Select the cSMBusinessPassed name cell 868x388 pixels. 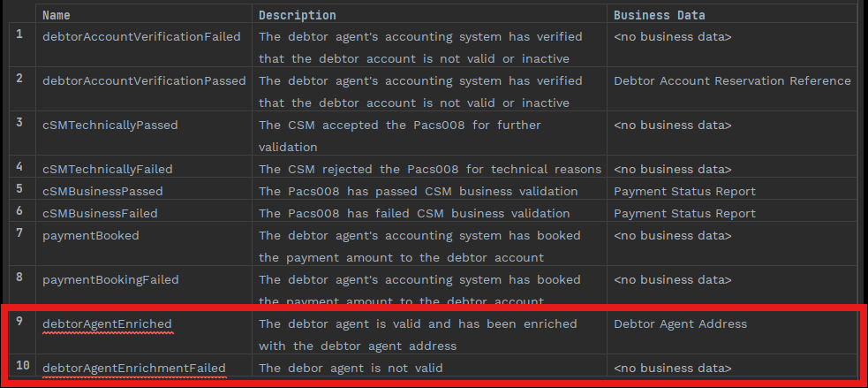tap(102, 191)
